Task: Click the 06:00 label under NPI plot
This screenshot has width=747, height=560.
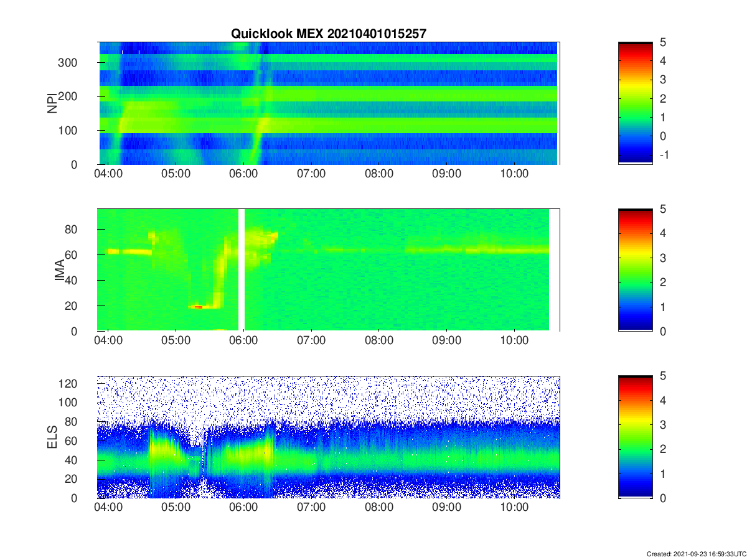Action: 243,175
